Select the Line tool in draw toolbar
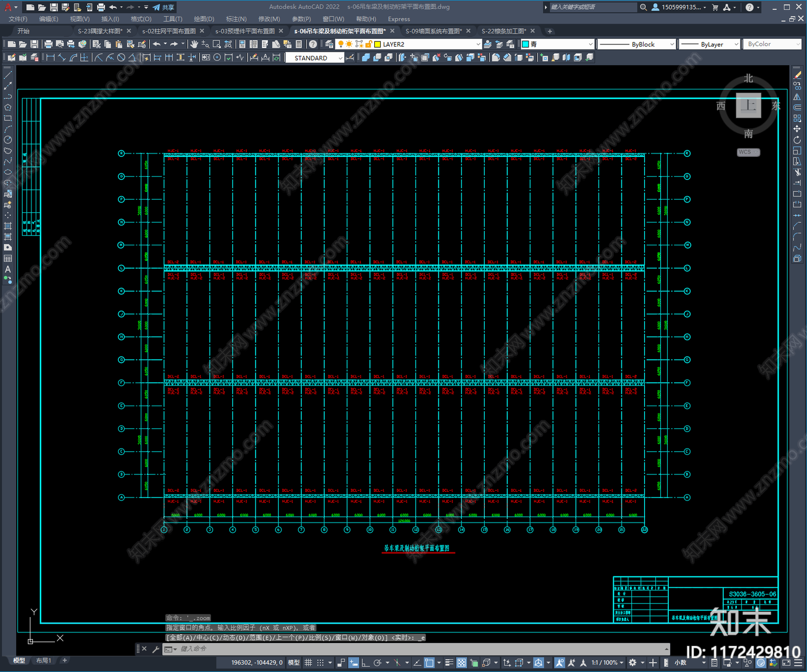The width and height of the screenshot is (807, 672). (8, 75)
